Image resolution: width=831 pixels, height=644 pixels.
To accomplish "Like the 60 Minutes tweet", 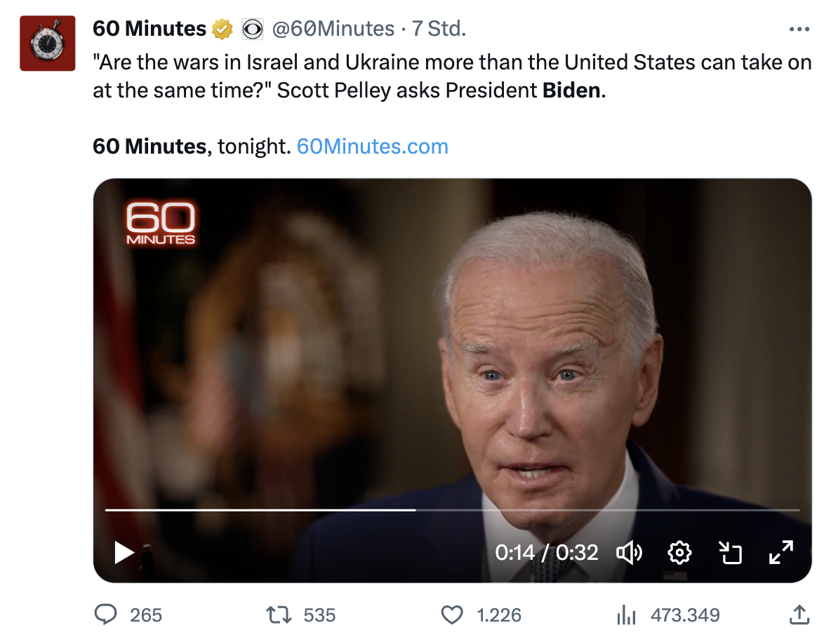I will click(452, 615).
